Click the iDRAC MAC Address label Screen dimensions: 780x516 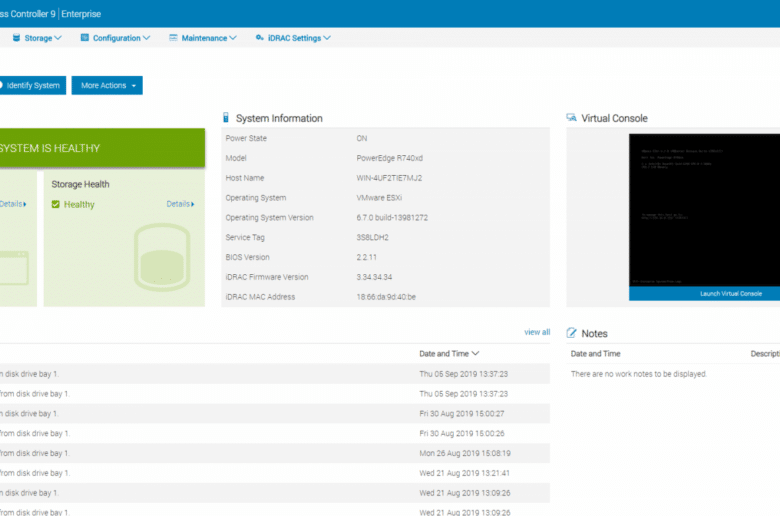click(x=260, y=297)
